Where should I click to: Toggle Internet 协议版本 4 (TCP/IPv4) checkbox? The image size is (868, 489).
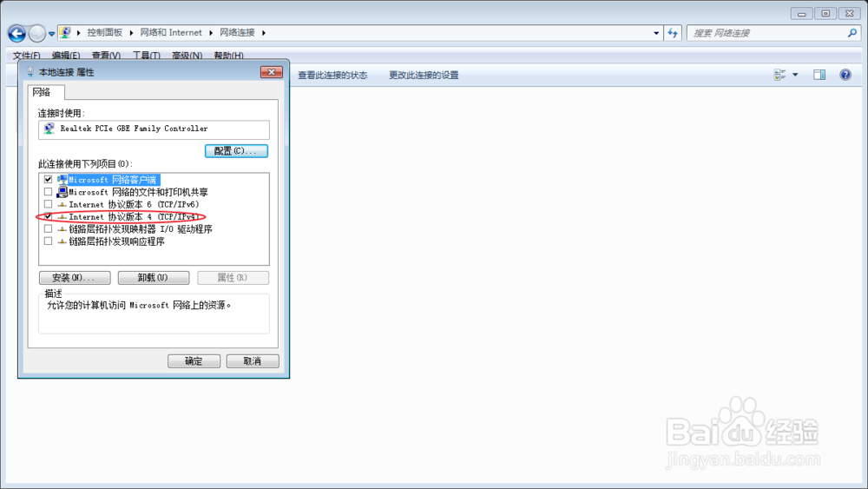[x=48, y=216]
